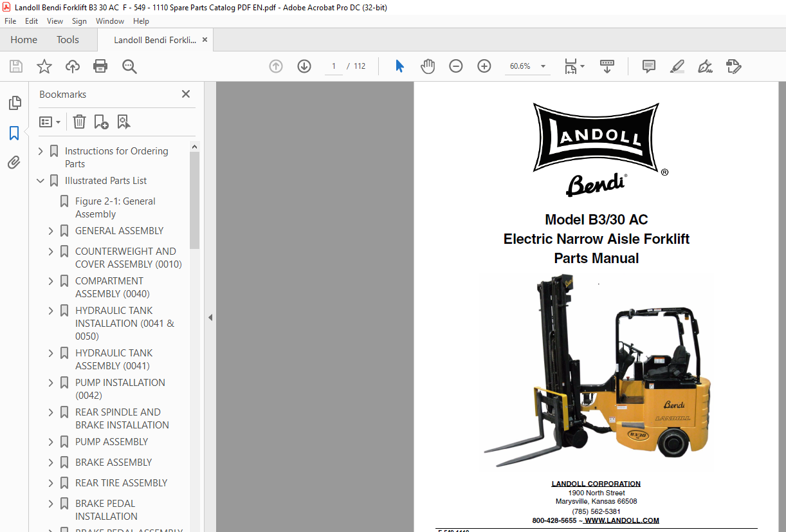Expand Instructions for Ordering Parts bookmark
Viewport: 786px width, 532px height.
41,151
